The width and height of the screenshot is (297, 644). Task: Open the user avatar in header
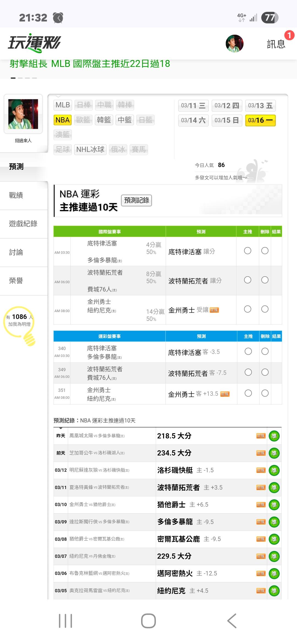pos(235,43)
